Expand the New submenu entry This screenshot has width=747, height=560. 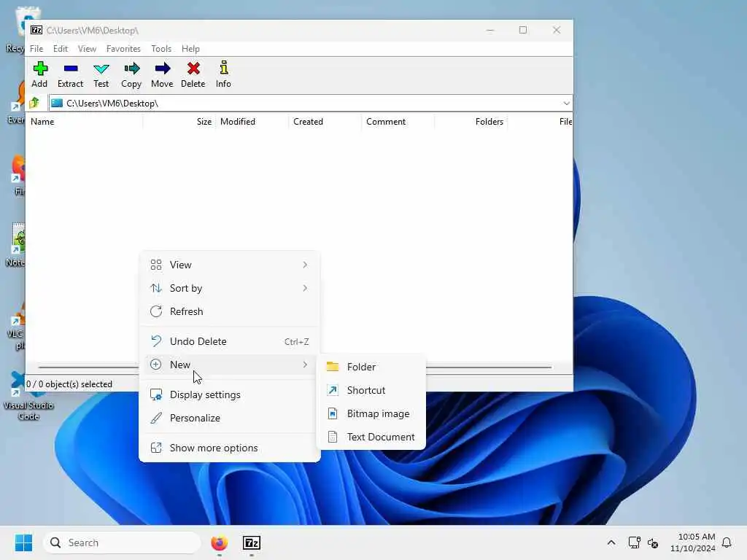pos(229,365)
